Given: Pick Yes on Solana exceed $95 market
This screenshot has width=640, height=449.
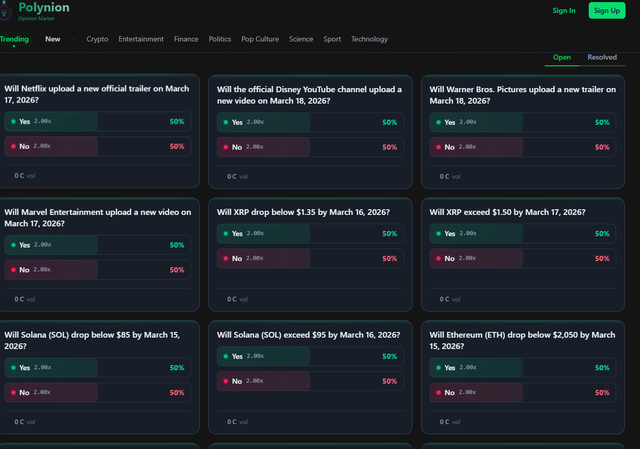Looking at the screenshot, I should tap(310, 357).
